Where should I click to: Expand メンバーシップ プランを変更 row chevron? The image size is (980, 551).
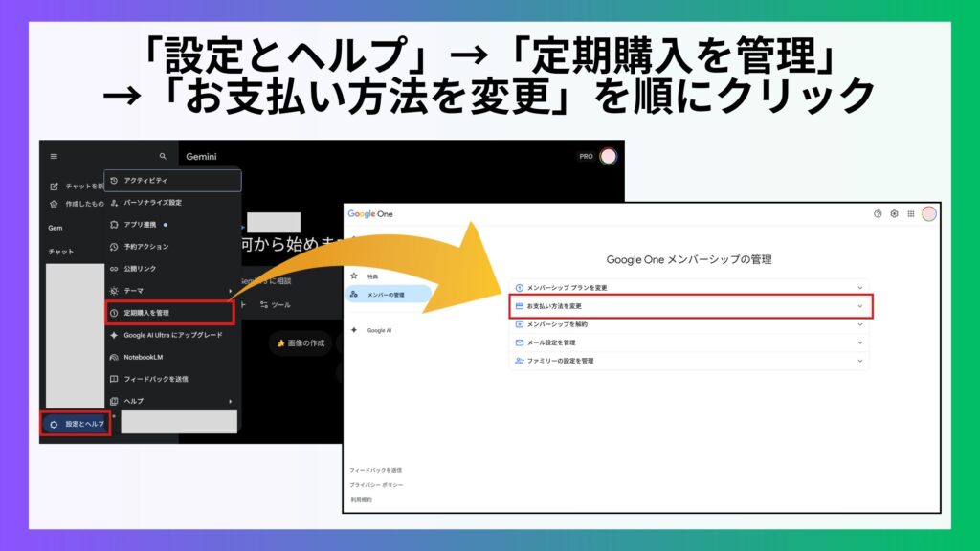click(x=859, y=287)
